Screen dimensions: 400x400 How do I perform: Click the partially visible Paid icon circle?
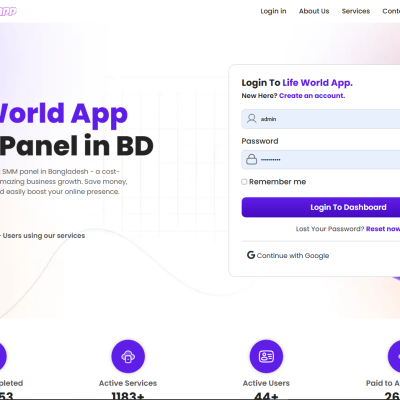394,356
